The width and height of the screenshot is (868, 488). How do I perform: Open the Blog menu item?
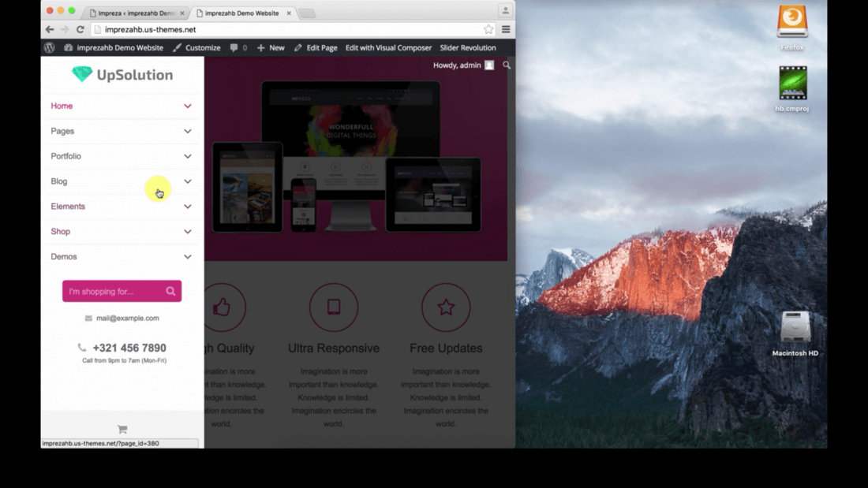(58, 181)
